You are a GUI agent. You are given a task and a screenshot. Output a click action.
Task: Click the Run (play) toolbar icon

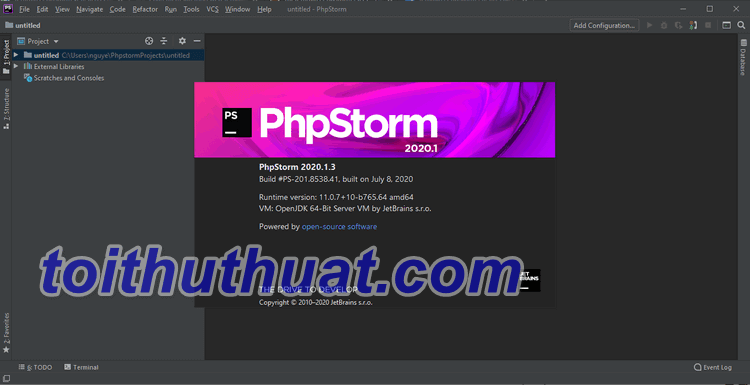pos(649,25)
